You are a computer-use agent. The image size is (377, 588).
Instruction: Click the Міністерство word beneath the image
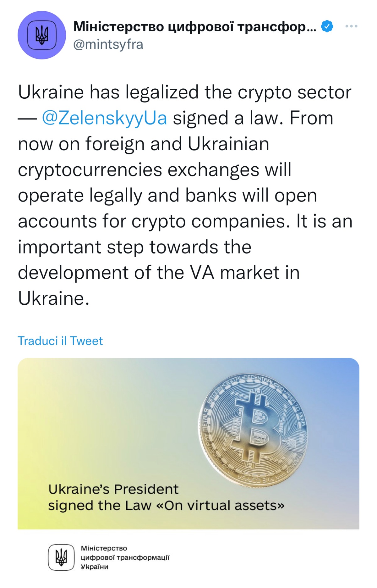click(104, 548)
